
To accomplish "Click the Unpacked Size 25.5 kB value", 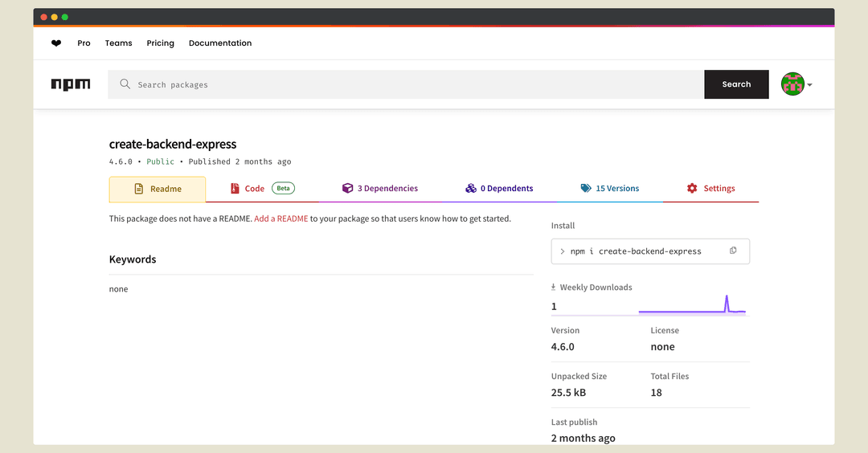I will [x=568, y=393].
